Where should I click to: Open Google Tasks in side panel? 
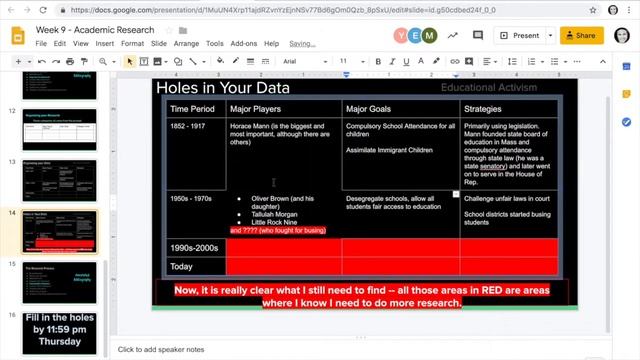627,122
